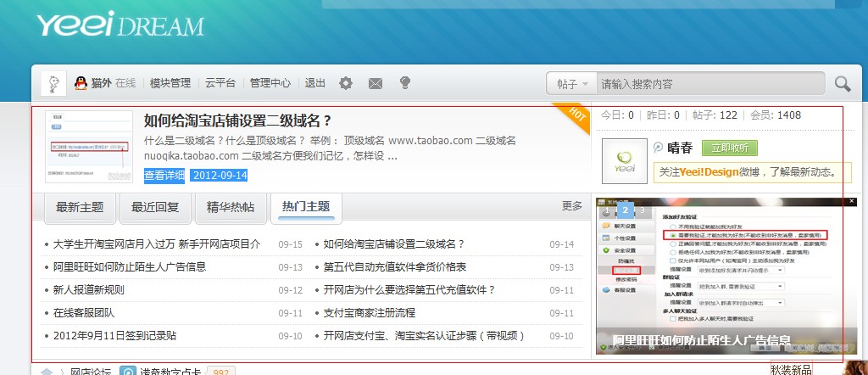Viewport: 868px width, 375px height.
Task: Click the home icon in the breadcrumb
Action: click(47, 372)
